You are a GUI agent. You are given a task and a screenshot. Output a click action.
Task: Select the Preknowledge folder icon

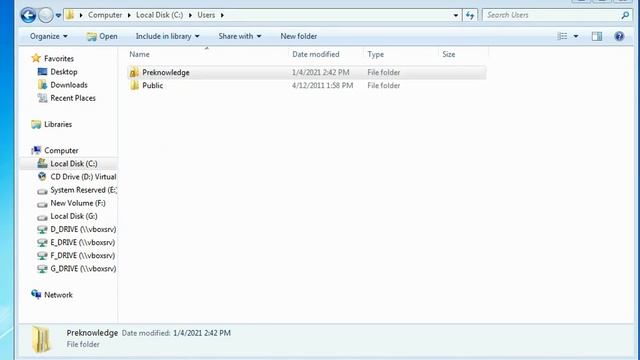(134, 73)
